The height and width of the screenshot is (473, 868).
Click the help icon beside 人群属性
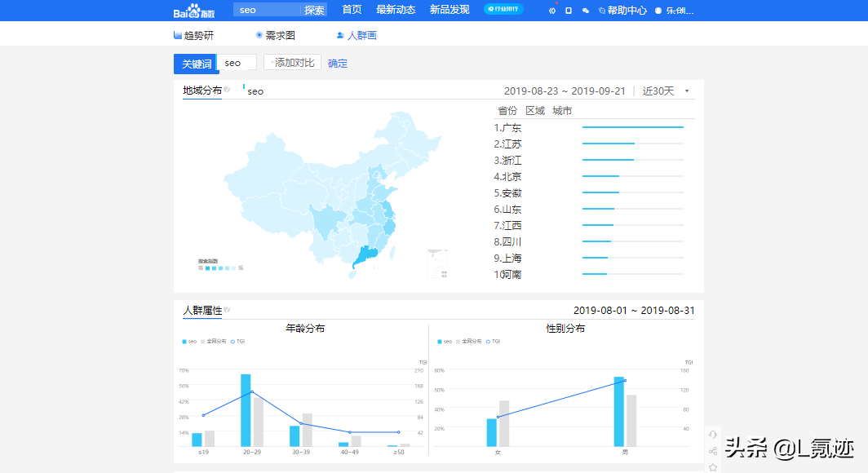227,310
